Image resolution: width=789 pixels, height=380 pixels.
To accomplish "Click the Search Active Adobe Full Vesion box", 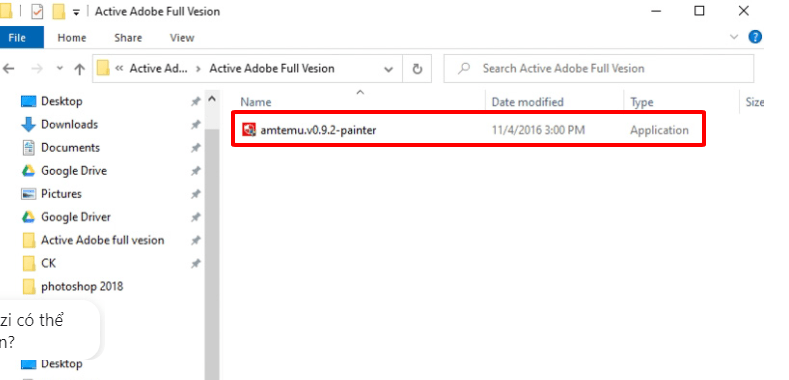I will pos(598,68).
